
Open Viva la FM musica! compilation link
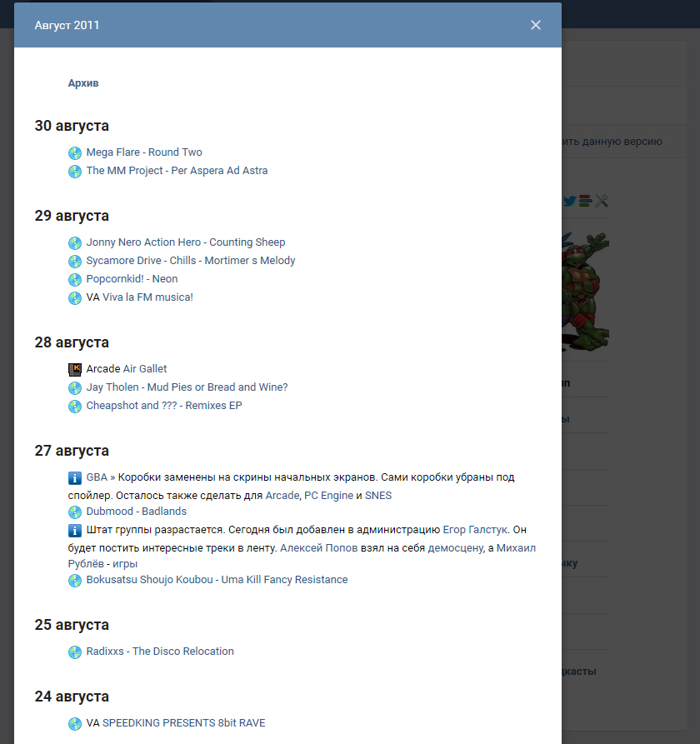coord(147,297)
